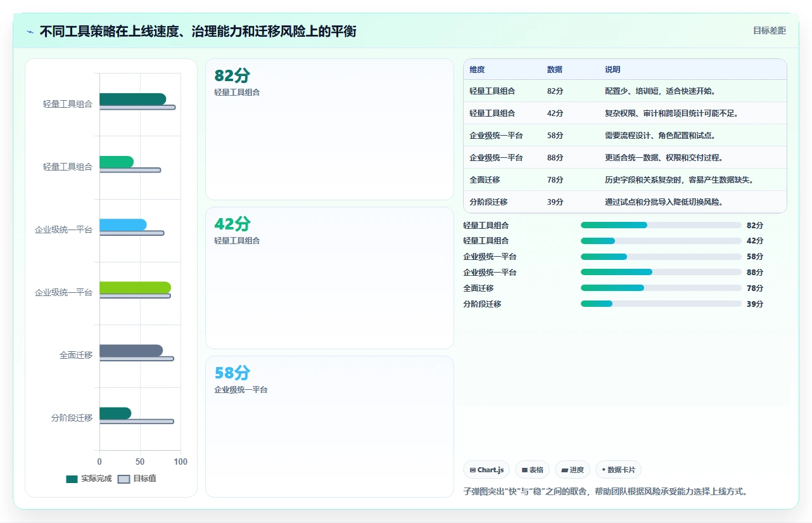Screen dimensions: 812x523
Task: Click the sky-blue 企业级统一平台 bar in the chart
Action: click(x=123, y=225)
